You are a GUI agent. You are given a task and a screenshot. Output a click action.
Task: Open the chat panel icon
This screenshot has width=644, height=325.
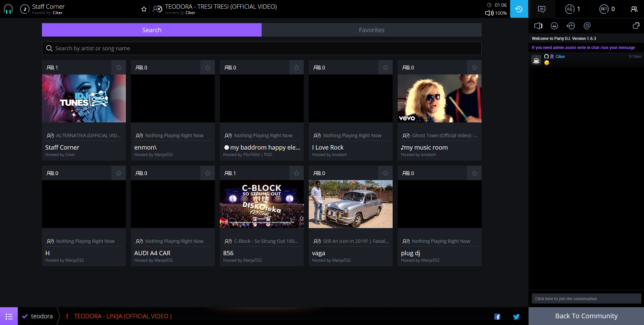point(541,9)
